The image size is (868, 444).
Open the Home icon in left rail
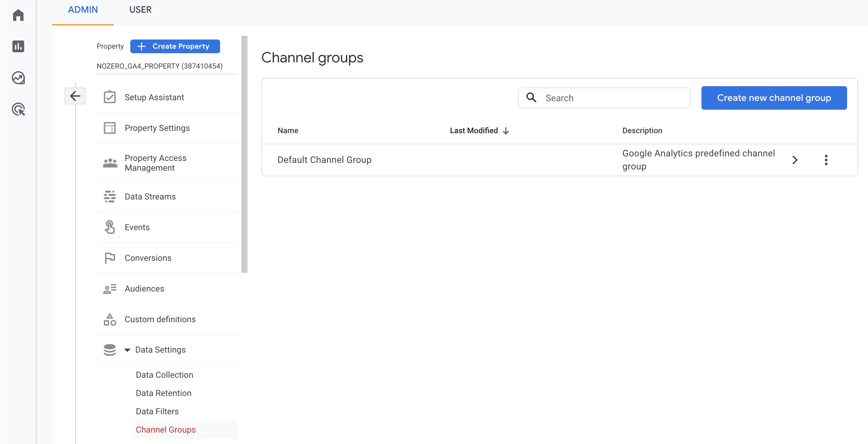[x=18, y=15]
